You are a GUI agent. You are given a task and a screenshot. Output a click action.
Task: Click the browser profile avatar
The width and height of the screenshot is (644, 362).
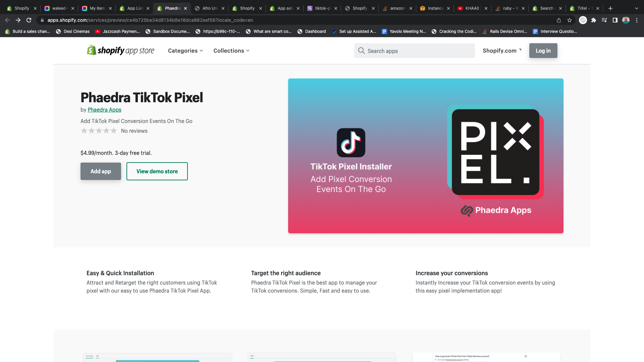click(626, 20)
